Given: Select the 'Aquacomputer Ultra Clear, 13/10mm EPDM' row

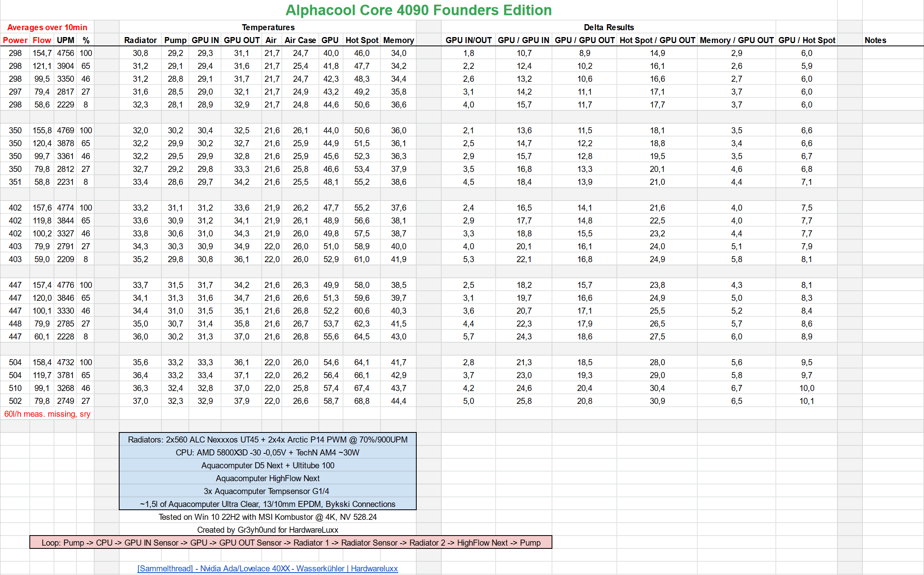Looking at the screenshot, I should pyautogui.click(x=268, y=504).
